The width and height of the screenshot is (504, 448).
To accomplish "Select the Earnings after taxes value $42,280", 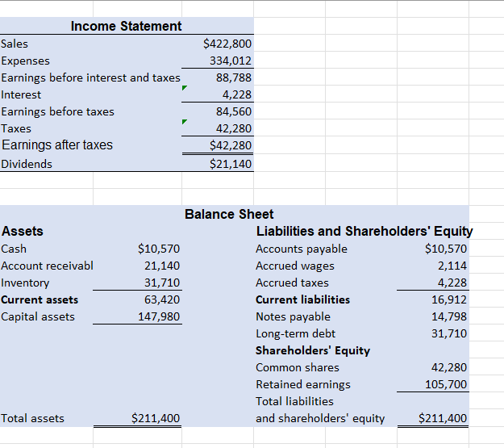I will (x=218, y=145).
